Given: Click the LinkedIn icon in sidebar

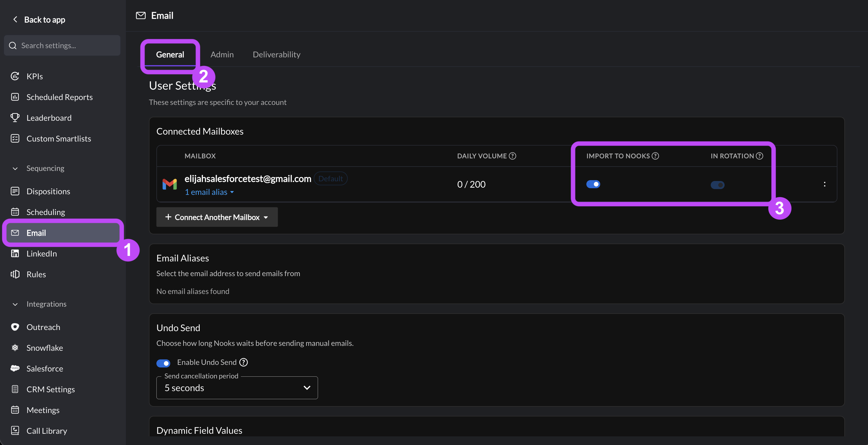Looking at the screenshot, I should coord(15,253).
